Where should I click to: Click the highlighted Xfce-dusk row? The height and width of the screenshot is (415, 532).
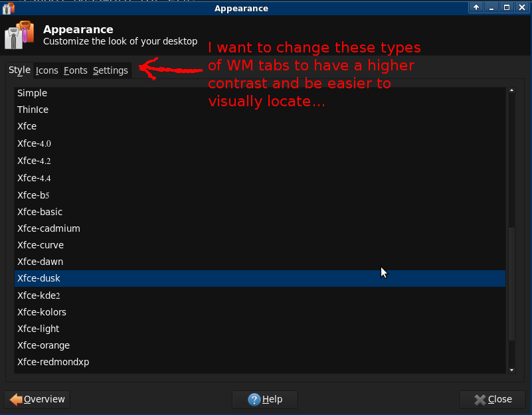tap(260, 278)
